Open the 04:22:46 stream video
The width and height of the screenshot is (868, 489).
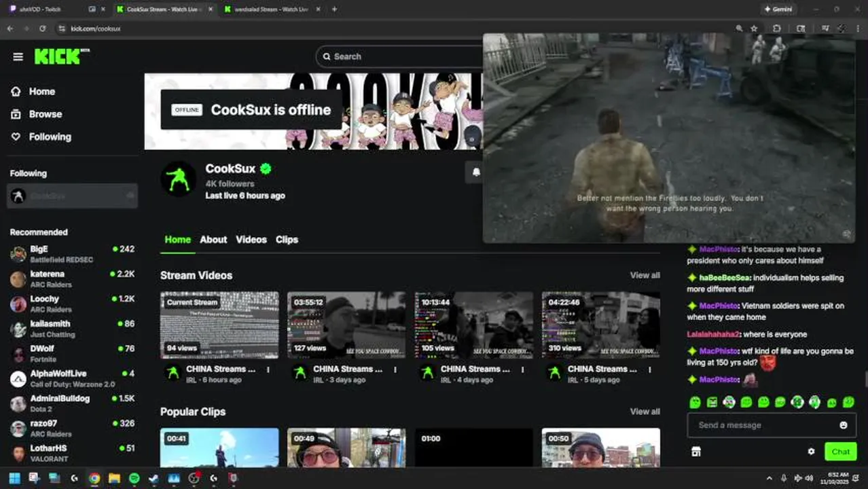tap(601, 325)
